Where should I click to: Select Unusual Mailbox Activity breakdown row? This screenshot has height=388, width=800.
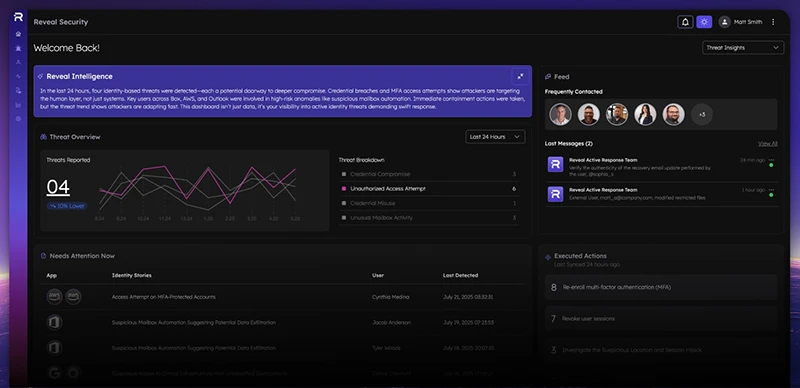[429, 217]
